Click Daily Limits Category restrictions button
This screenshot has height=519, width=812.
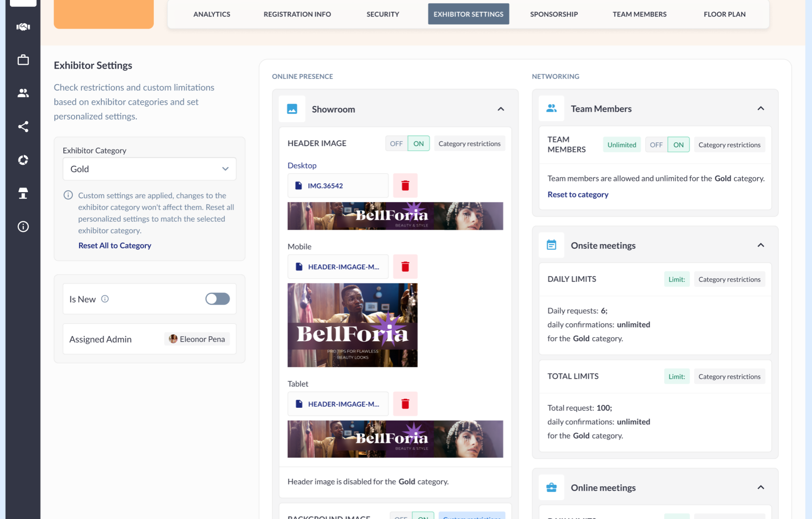point(729,279)
